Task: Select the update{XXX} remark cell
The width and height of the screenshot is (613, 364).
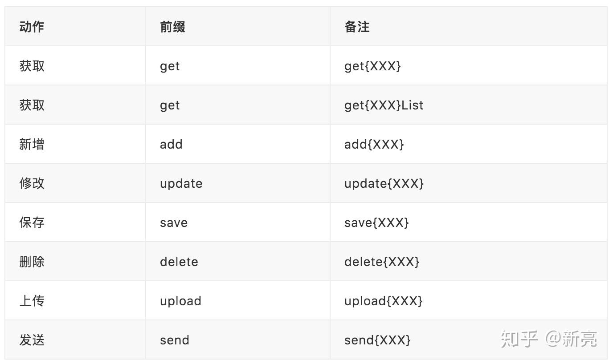Action: coord(468,183)
